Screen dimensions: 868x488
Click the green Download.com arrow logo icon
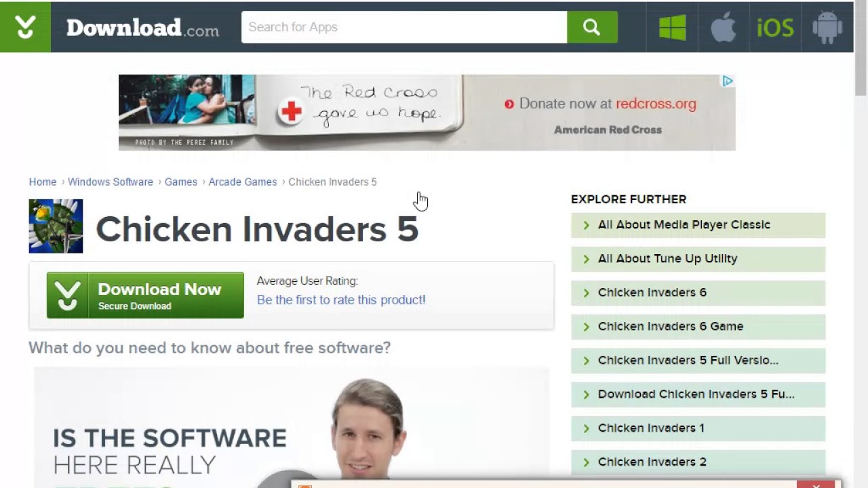click(x=25, y=27)
